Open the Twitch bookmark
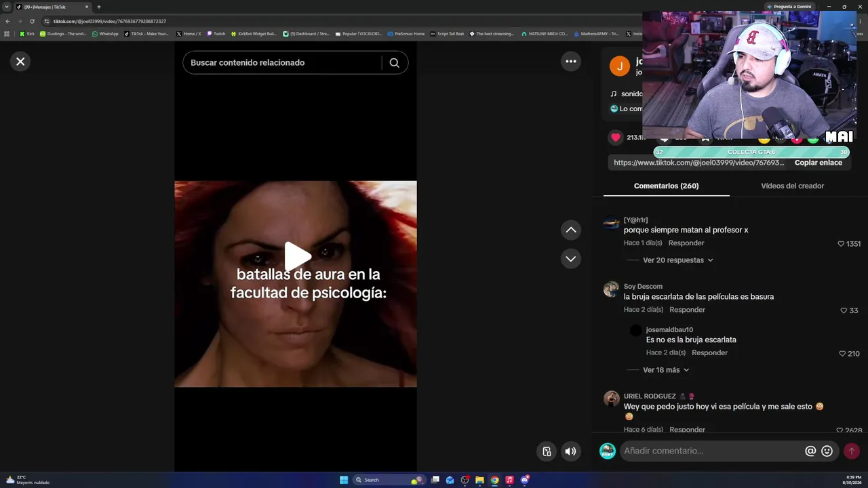Image resolution: width=868 pixels, height=488 pixels. 216,34
